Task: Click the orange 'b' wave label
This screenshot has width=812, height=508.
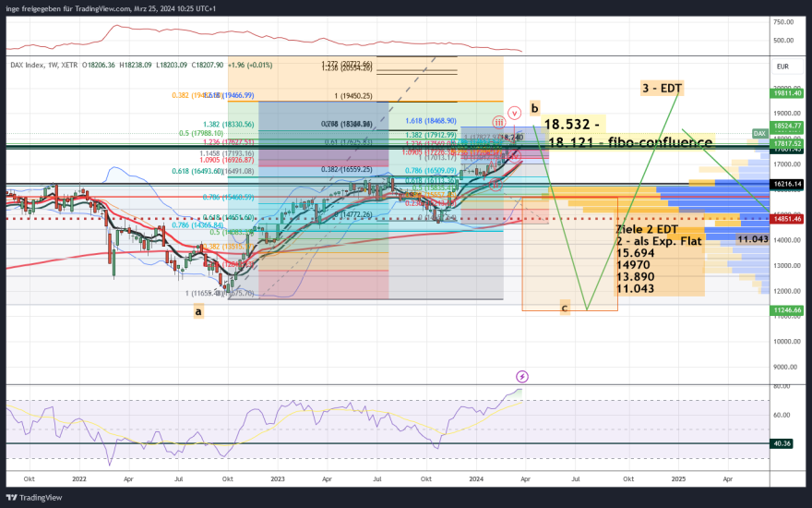Action: (x=533, y=106)
